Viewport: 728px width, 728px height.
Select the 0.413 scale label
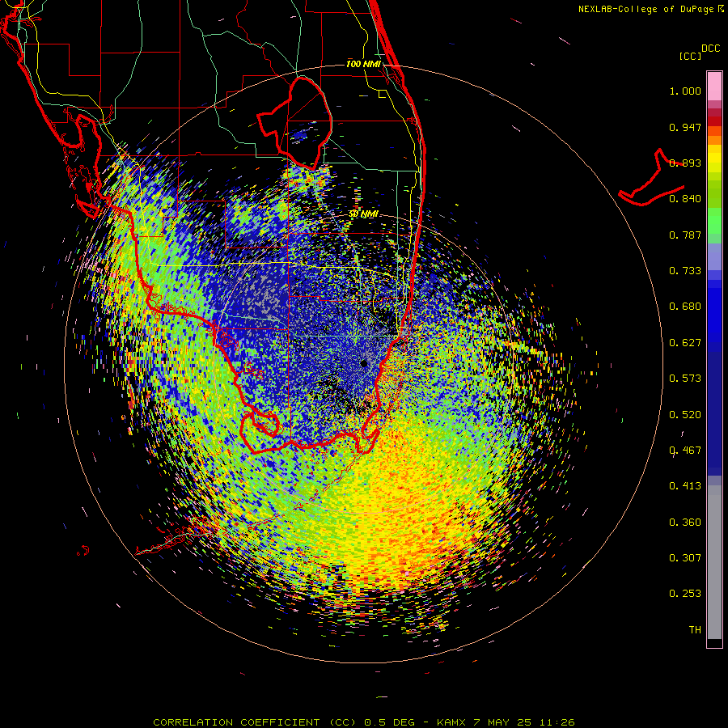pyautogui.click(x=685, y=486)
